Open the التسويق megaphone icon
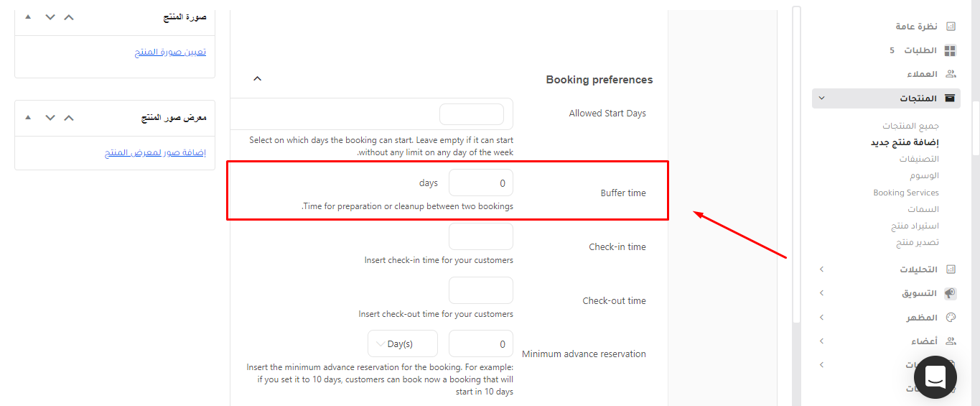This screenshot has width=980, height=406. click(x=951, y=293)
